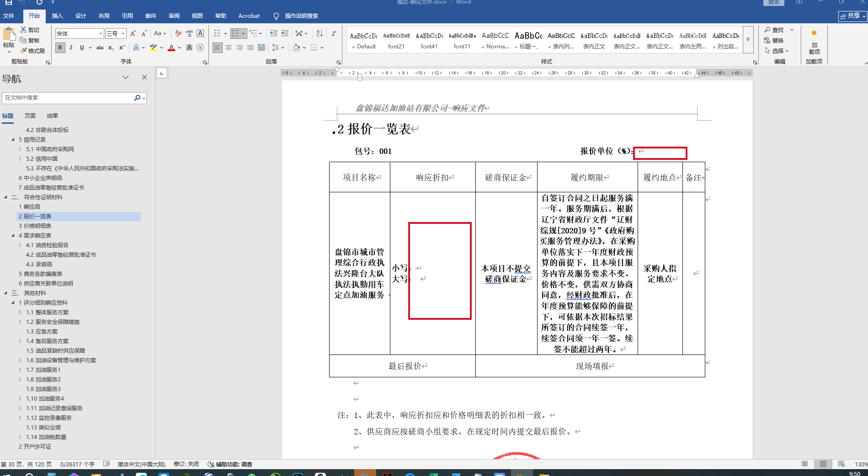Open the Select (选择) dropdown

[777, 51]
